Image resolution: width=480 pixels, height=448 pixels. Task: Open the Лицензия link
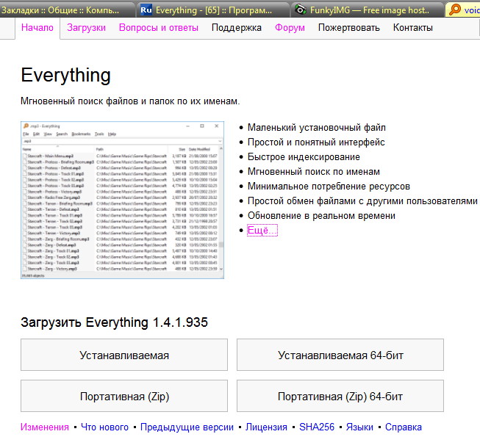coord(266,427)
